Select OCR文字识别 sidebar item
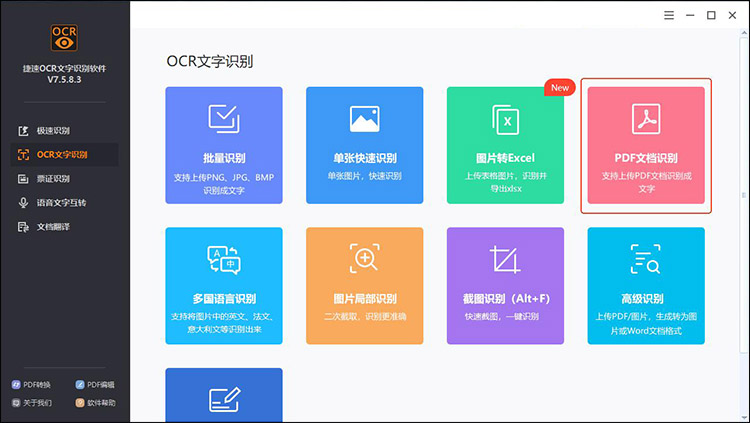The width and height of the screenshot is (750, 423). (64, 155)
